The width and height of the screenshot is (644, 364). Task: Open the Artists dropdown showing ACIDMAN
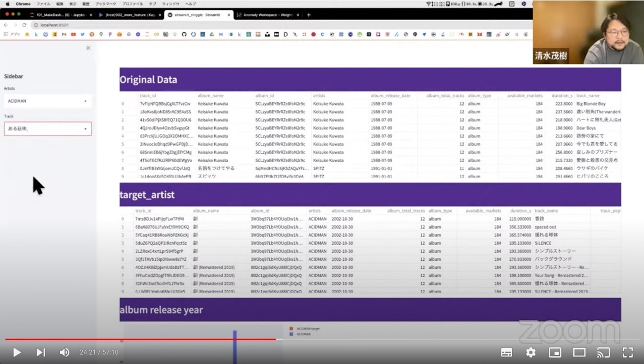tap(48, 101)
